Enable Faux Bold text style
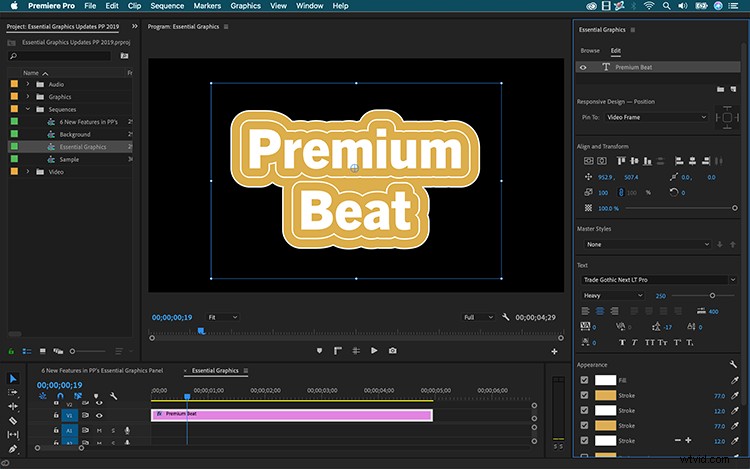The height and width of the screenshot is (469, 750). 622,342
